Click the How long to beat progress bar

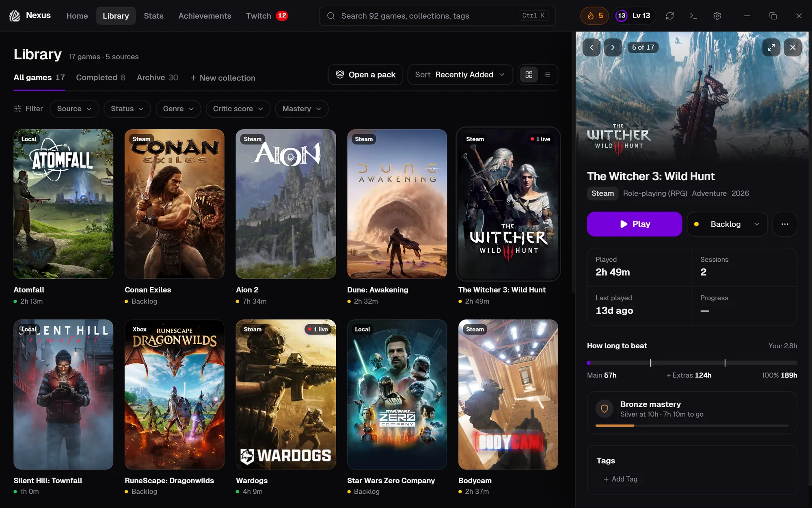[692, 363]
